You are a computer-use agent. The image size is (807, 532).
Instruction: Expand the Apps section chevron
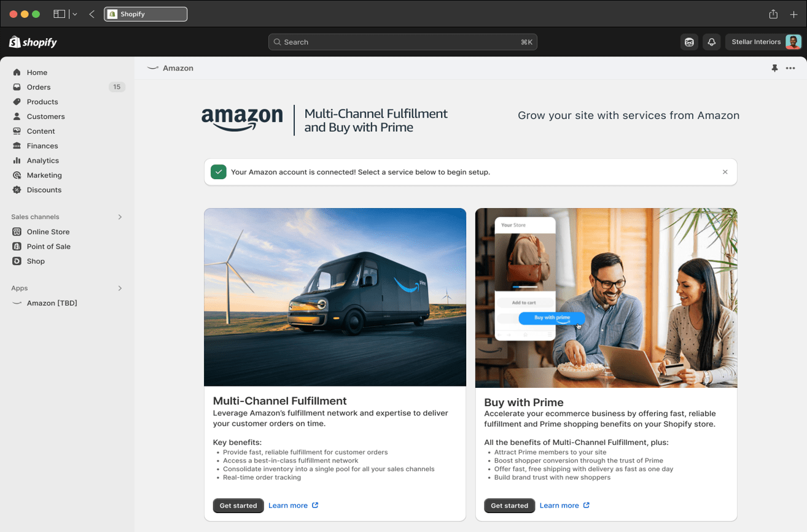120,288
